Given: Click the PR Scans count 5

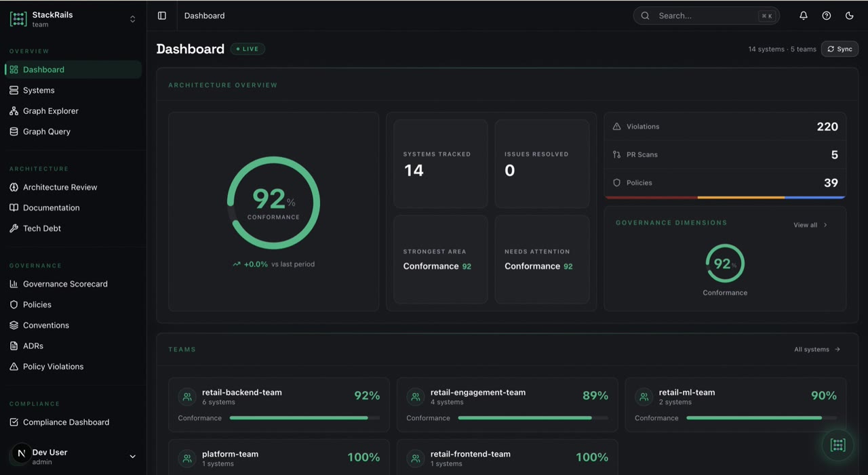Looking at the screenshot, I should (x=835, y=154).
